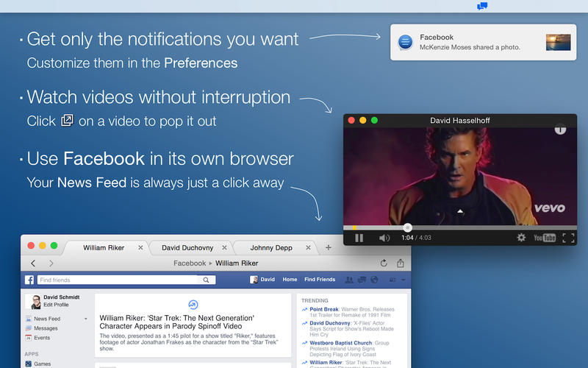The image size is (588, 368).
Task: Open Games under Apps
Action: tap(42, 364)
